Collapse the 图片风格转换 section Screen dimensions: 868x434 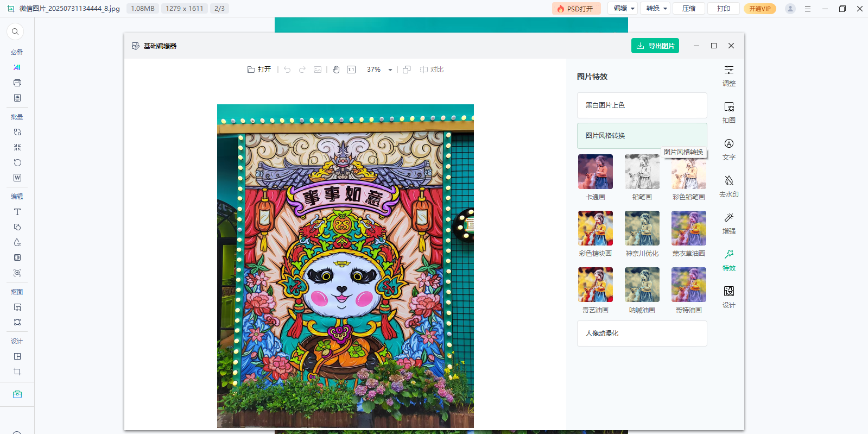click(x=642, y=136)
